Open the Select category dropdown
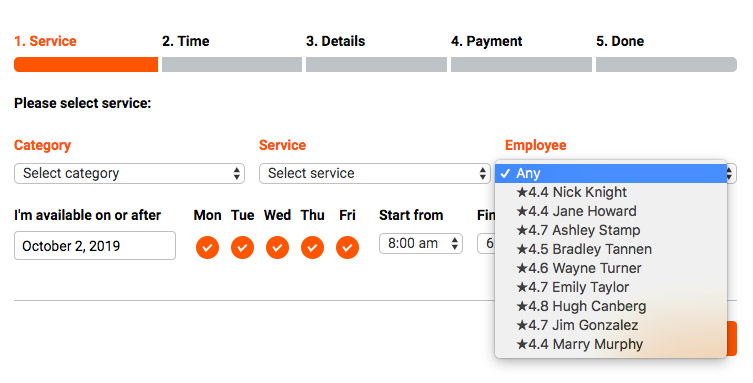Screen dimensions: 753x383 [x=129, y=173]
